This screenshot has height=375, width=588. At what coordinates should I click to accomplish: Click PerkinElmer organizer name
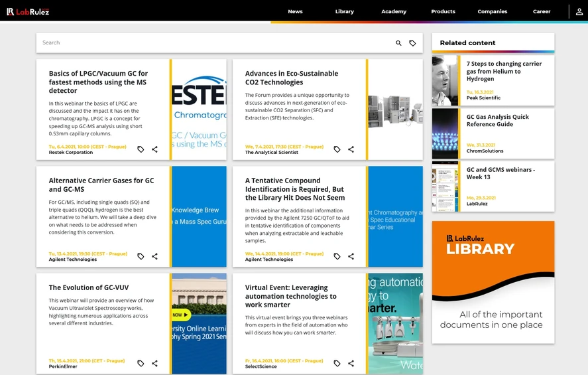point(62,366)
